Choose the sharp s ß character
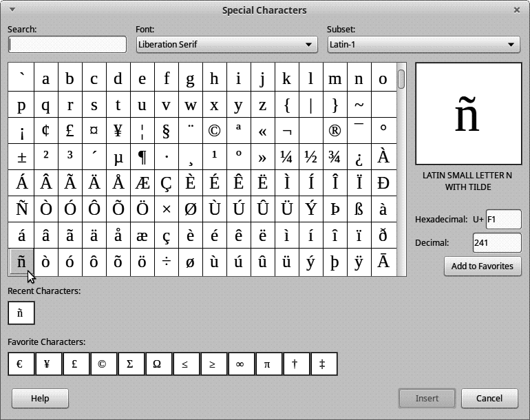Screen dimensions: 530x420 (x=359, y=209)
